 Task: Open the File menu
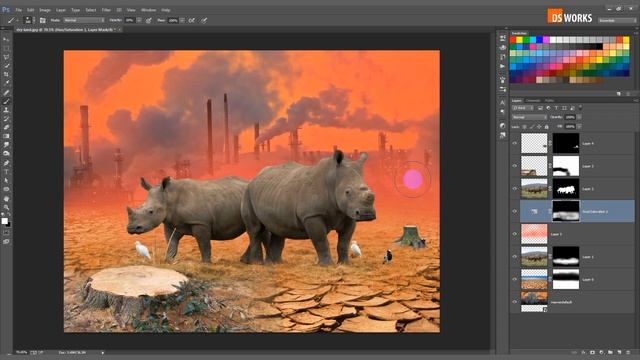pyautogui.click(x=18, y=10)
